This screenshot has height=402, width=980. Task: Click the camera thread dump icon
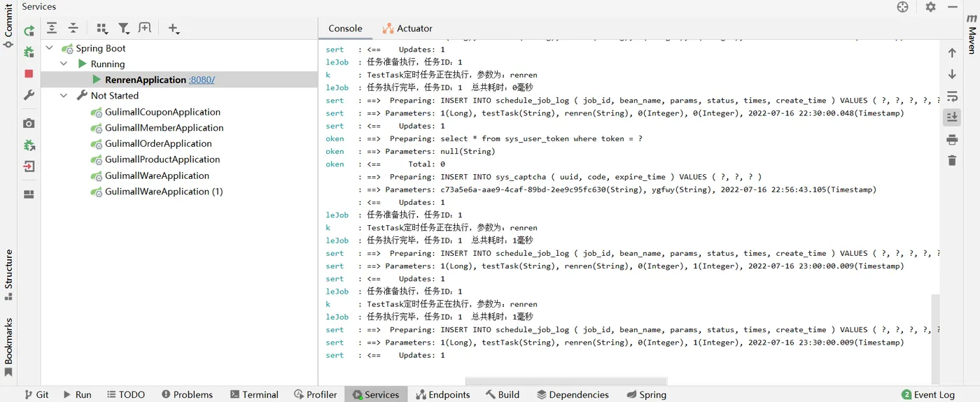tap(29, 123)
